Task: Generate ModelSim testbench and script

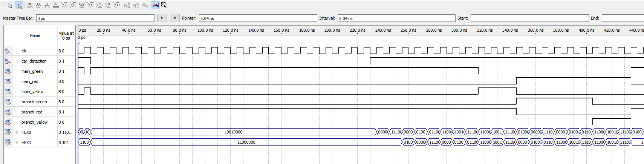Action: click(x=145, y=5)
